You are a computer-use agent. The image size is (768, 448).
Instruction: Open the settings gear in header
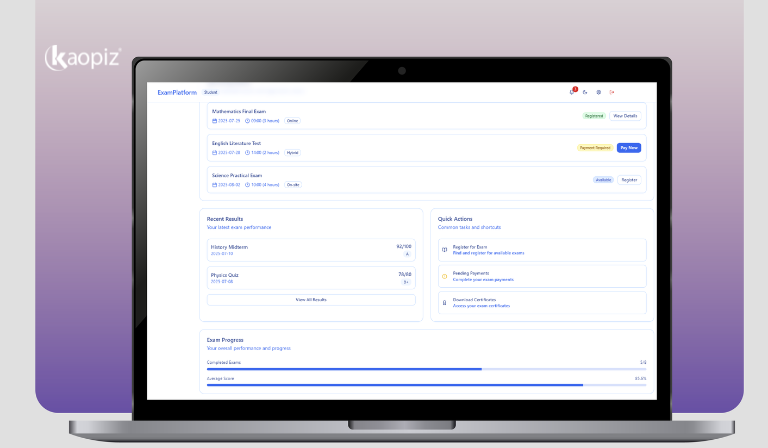[x=599, y=92]
